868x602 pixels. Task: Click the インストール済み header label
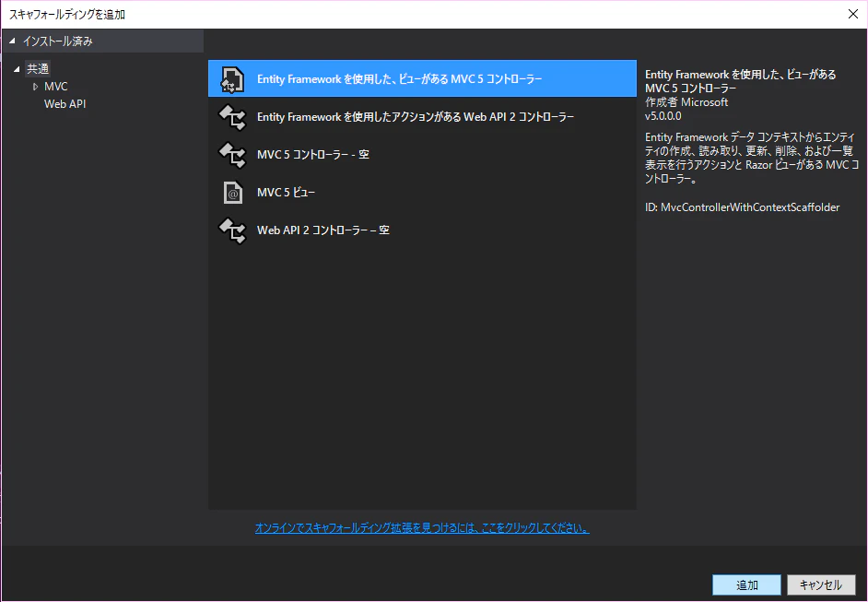coord(57,41)
